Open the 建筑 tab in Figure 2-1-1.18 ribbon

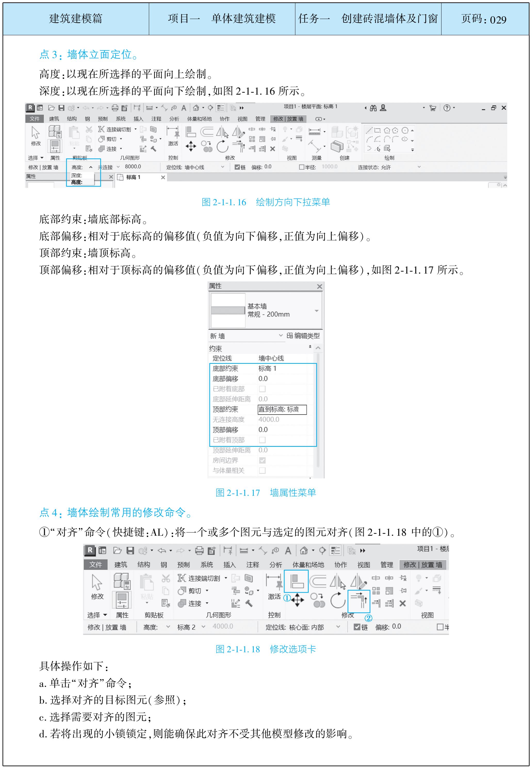[121, 564]
